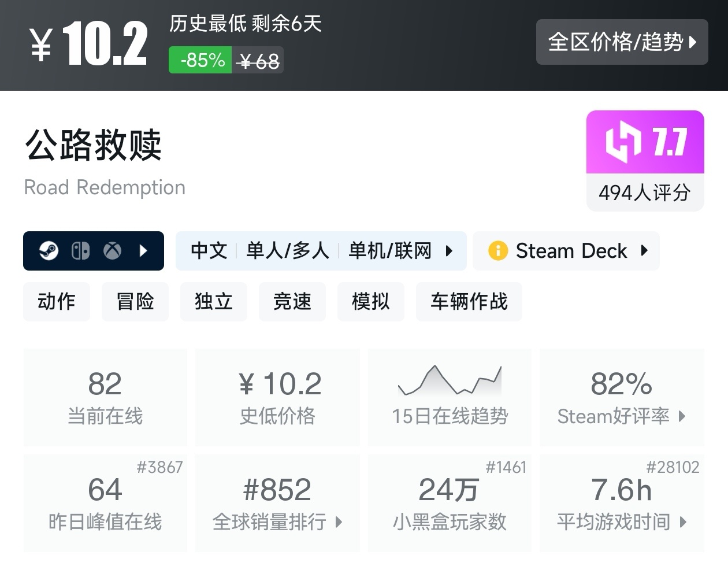Expand Steam Deck compatibility arrow

644,251
